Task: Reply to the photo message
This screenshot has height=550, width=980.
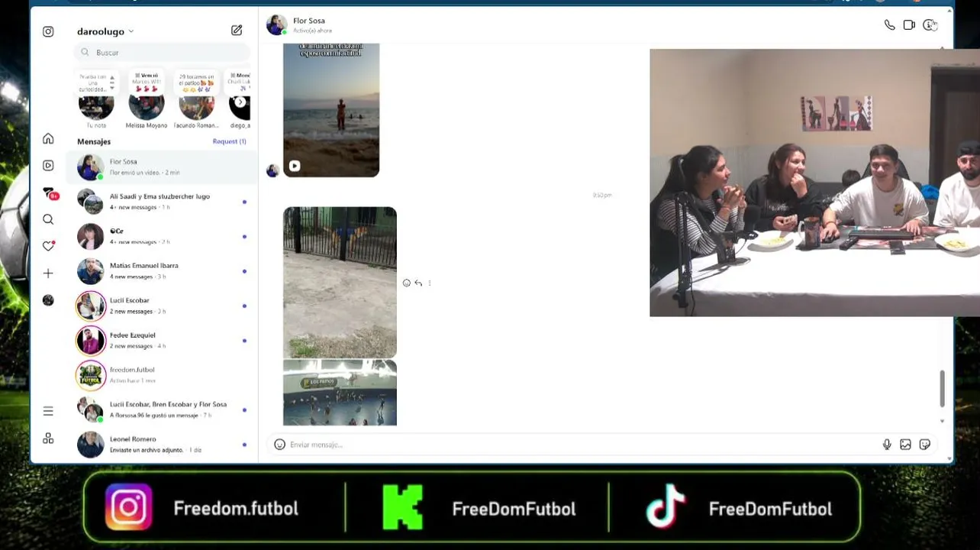Action: pos(418,283)
